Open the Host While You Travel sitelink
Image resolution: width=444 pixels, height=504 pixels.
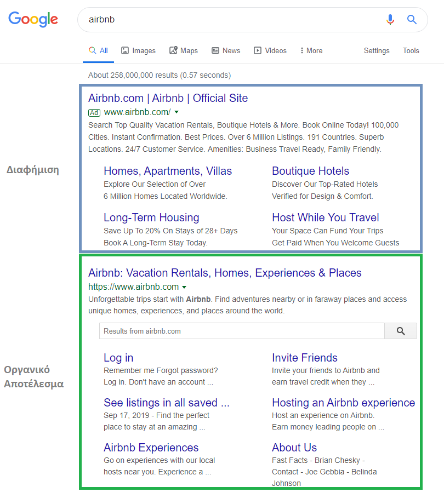coord(326,217)
